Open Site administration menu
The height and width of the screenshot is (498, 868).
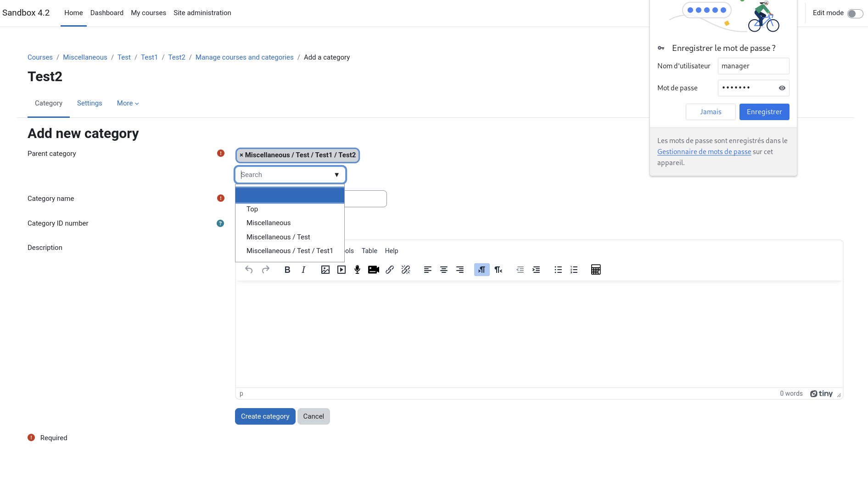pos(202,13)
